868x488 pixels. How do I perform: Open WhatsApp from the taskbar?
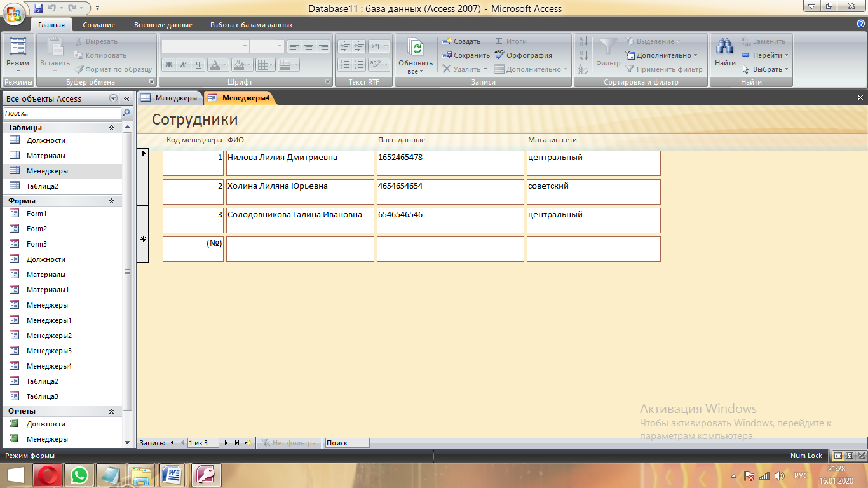79,475
